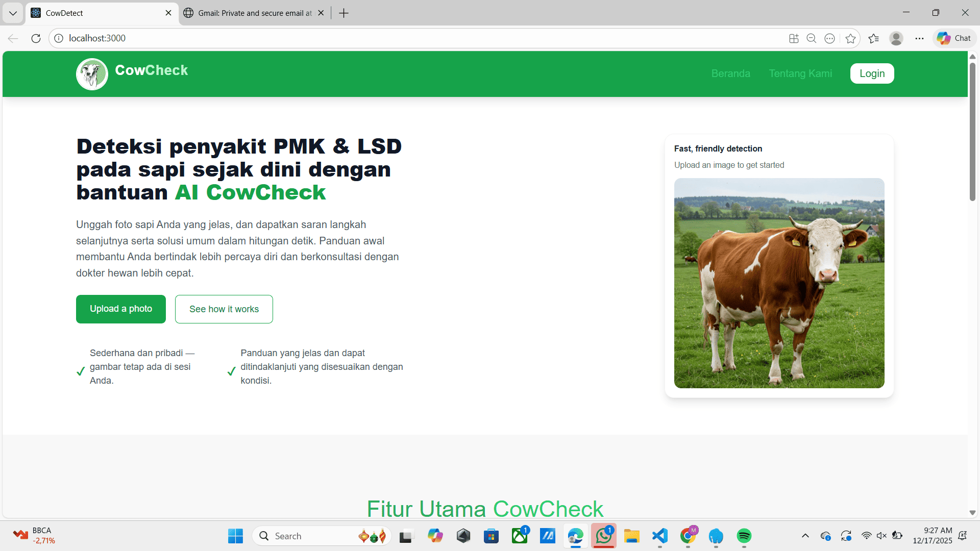Open the browser profile avatar
This screenshot has height=551, width=980.
(897, 38)
